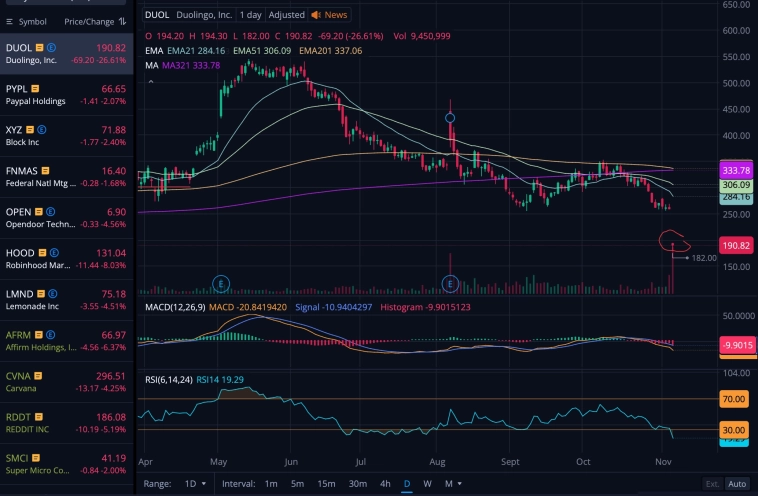The height and width of the screenshot is (496, 758).
Task: Select the W weekly interval
Action: pos(427,483)
